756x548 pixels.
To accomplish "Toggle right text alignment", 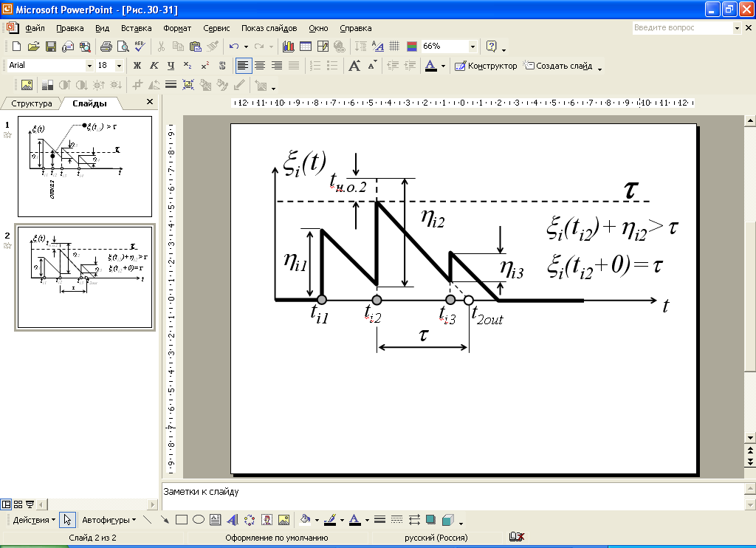I will click(277, 66).
